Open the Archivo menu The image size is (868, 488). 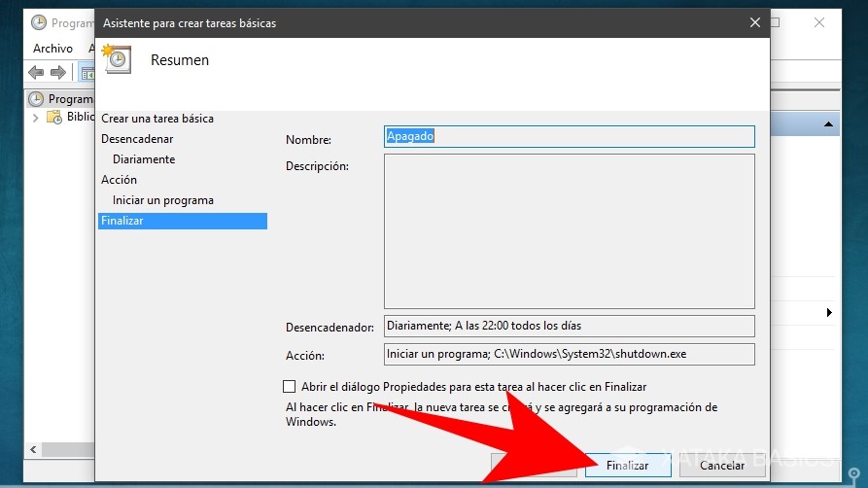52,49
